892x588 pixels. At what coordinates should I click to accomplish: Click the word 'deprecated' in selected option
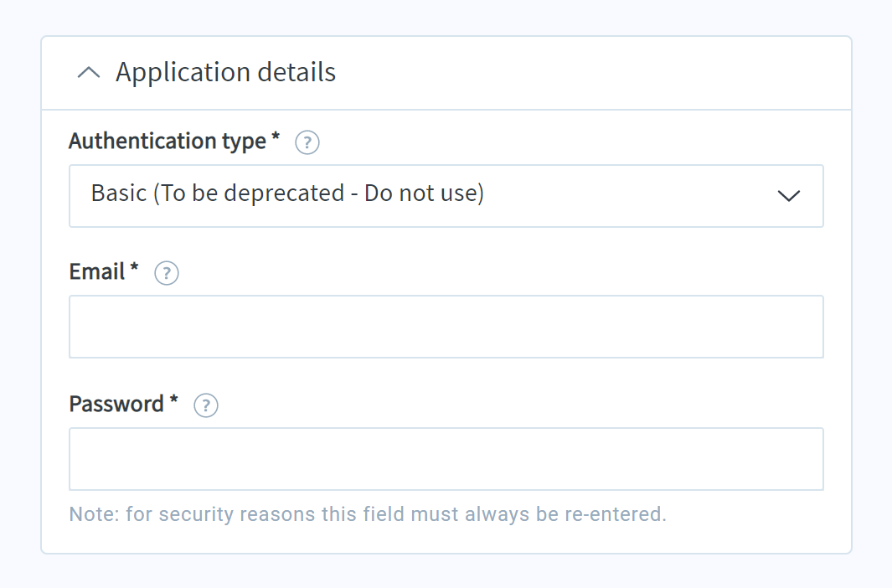pyautogui.click(x=284, y=194)
